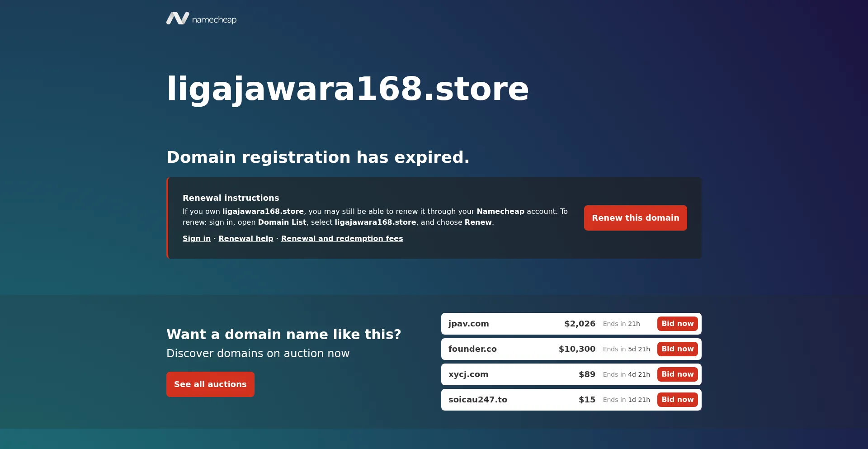This screenshot has width=868, height=449.
Task: Bid now on founder.co
Action: pos(677,349)
